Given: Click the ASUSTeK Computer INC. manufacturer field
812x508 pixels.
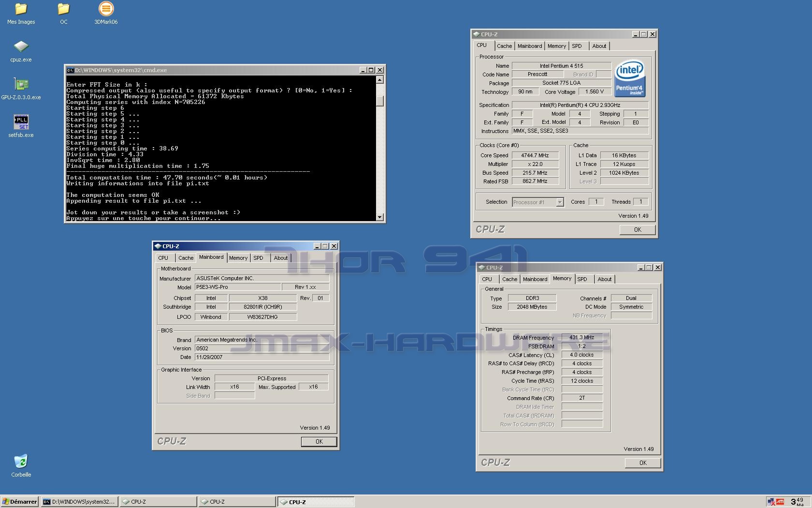Looking at the screenshot, I should (262, 278).
